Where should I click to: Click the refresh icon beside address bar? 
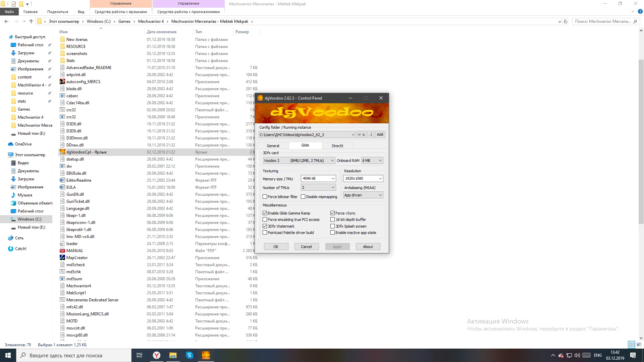(x=566, y=21)
